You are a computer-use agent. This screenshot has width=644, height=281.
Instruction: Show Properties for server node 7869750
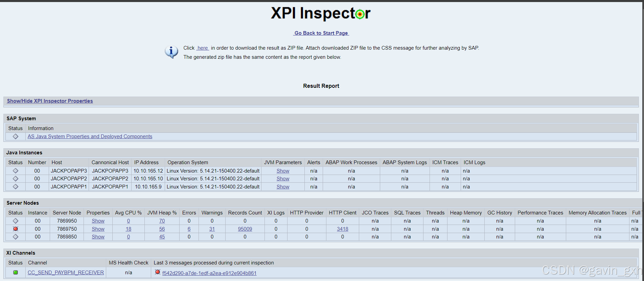98,229
